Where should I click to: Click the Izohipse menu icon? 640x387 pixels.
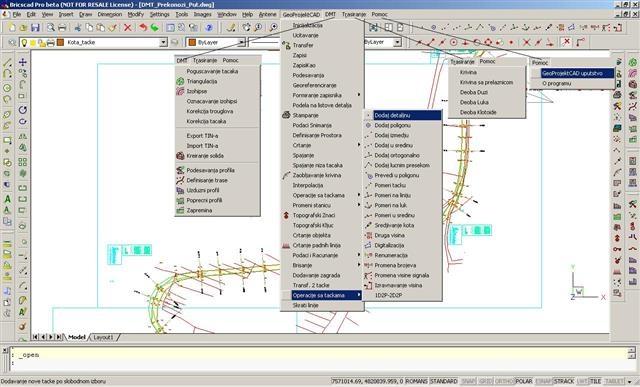click(180, 91)
